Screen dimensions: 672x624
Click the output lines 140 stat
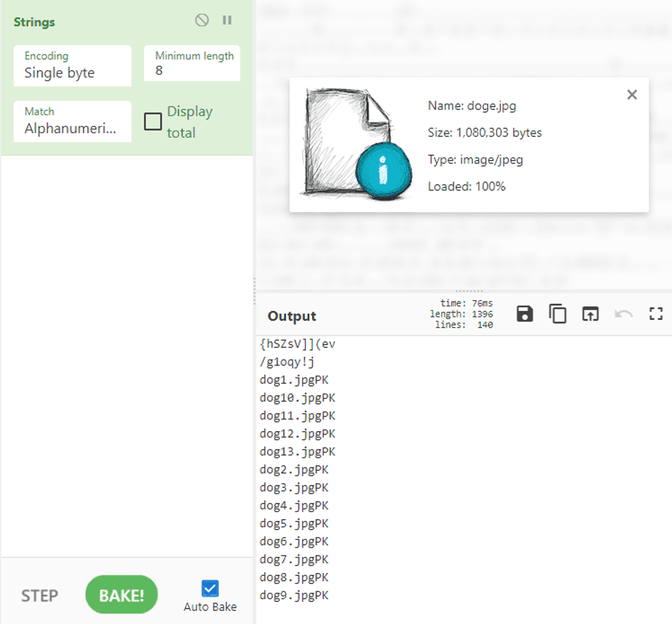[x=464, y=325]
